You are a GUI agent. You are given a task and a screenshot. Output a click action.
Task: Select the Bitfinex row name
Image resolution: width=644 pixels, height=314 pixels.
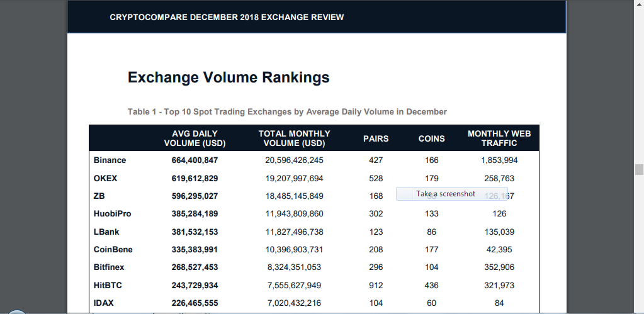click(x=109, y=267)
